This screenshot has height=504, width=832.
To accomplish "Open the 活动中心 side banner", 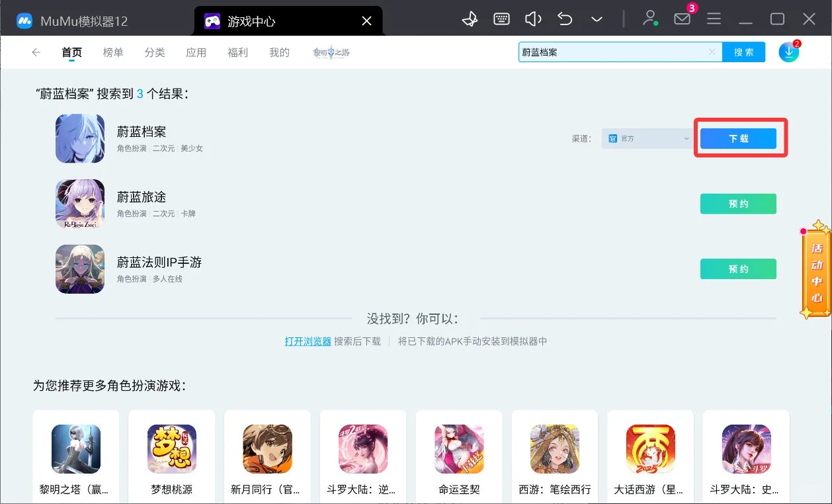I will pos(816,270).
